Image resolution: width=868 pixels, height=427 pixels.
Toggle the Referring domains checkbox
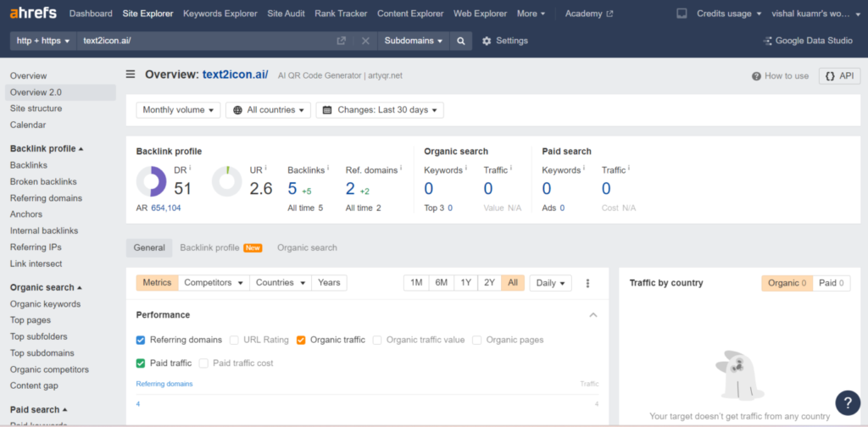pyautogui.click(x=141, y=341)
